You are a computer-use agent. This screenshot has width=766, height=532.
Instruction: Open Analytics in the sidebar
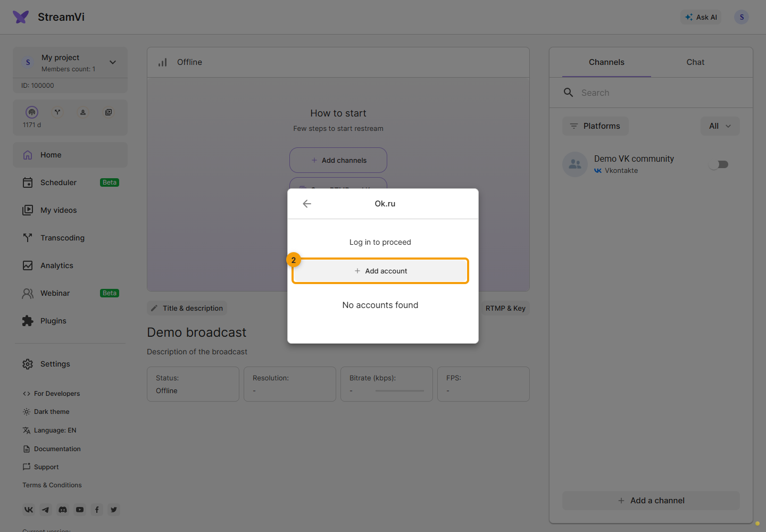pyautogui.click(x=70, y=265)
